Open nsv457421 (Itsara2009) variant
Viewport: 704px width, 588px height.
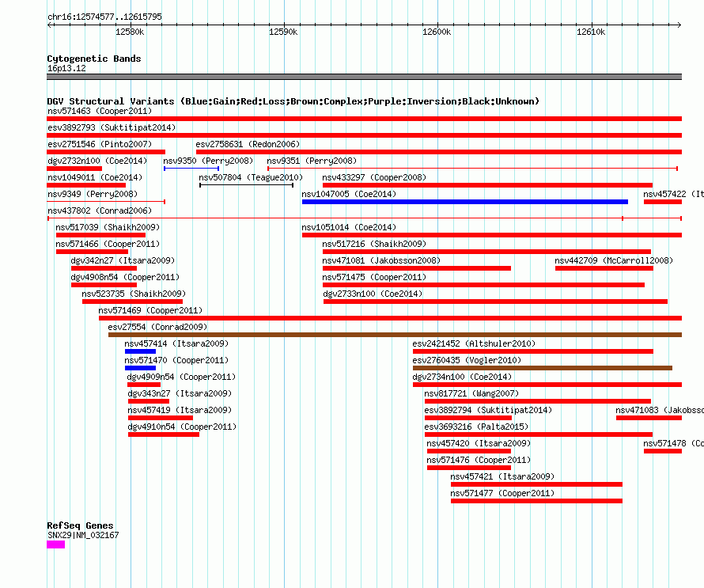click(502, 476)
